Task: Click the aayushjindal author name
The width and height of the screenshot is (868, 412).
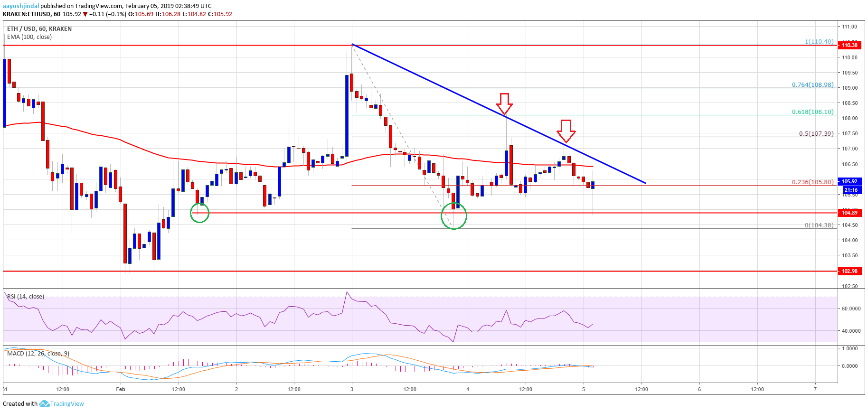Action: (x=21, y=6)
